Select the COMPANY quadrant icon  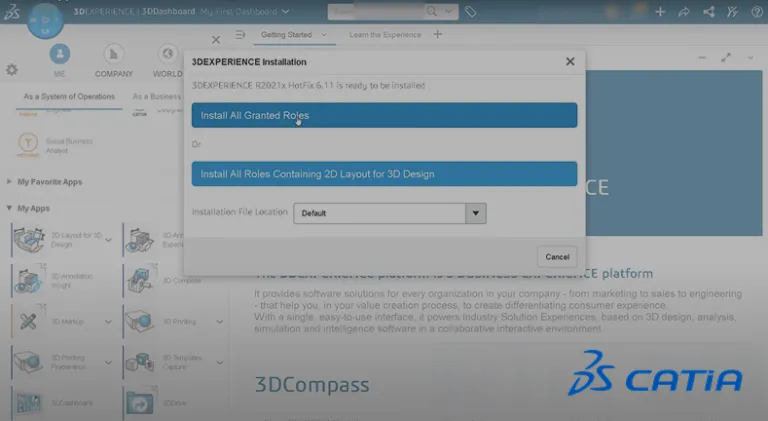tap(113, 54)
